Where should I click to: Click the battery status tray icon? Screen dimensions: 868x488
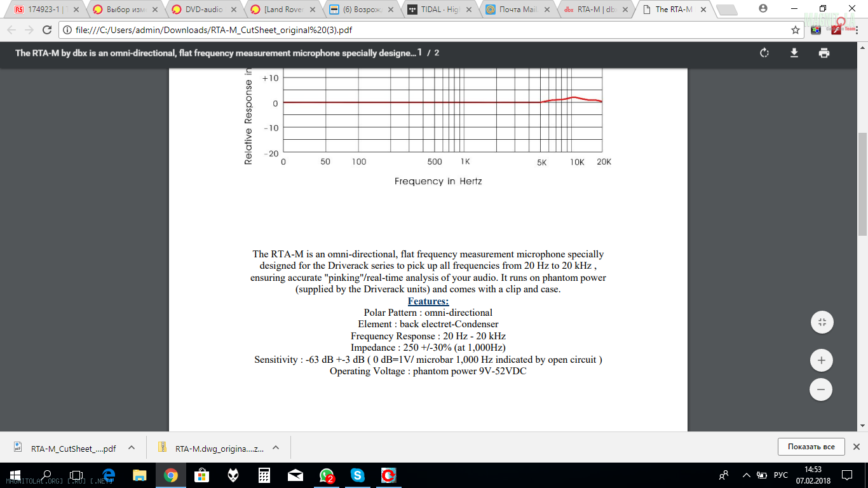pos(762,475)
